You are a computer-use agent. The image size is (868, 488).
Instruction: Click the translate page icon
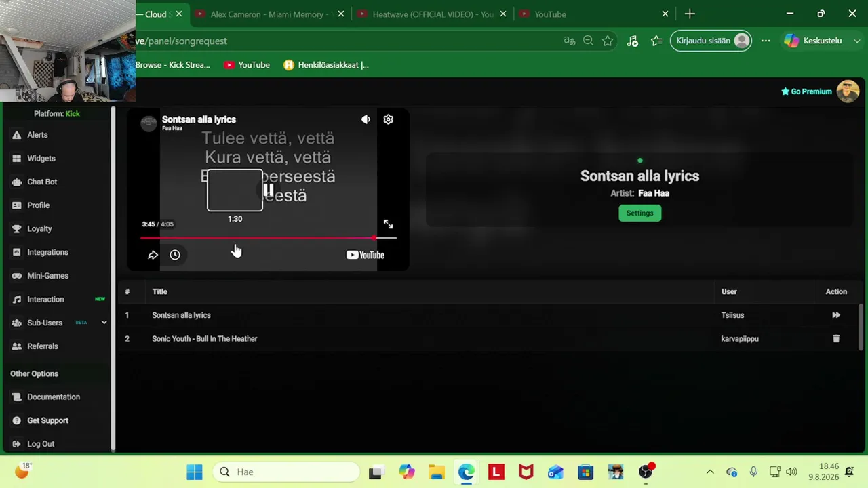570,41
